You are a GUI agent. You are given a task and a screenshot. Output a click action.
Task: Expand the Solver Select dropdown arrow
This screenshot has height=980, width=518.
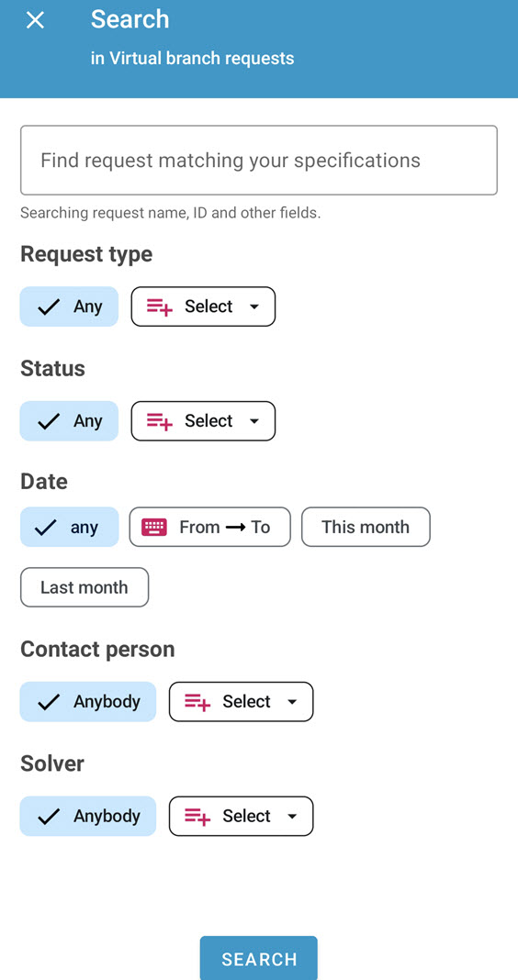click(x=291, y=817)
